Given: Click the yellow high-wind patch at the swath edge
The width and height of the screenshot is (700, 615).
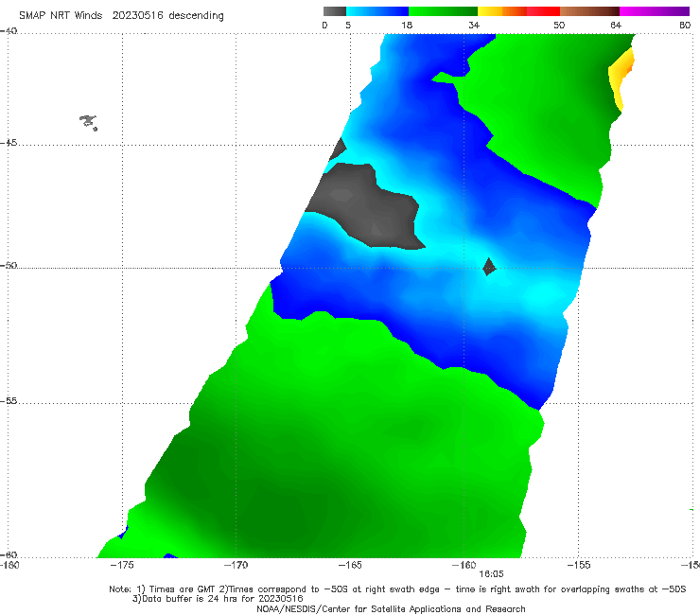Looking at the screenshot, I should 621,79.
